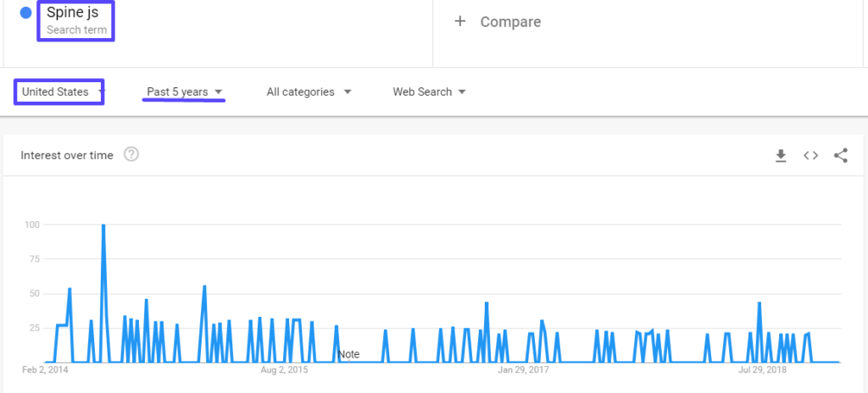Click the embed code icon
The image size is (868, 393).
pos(810,156)
